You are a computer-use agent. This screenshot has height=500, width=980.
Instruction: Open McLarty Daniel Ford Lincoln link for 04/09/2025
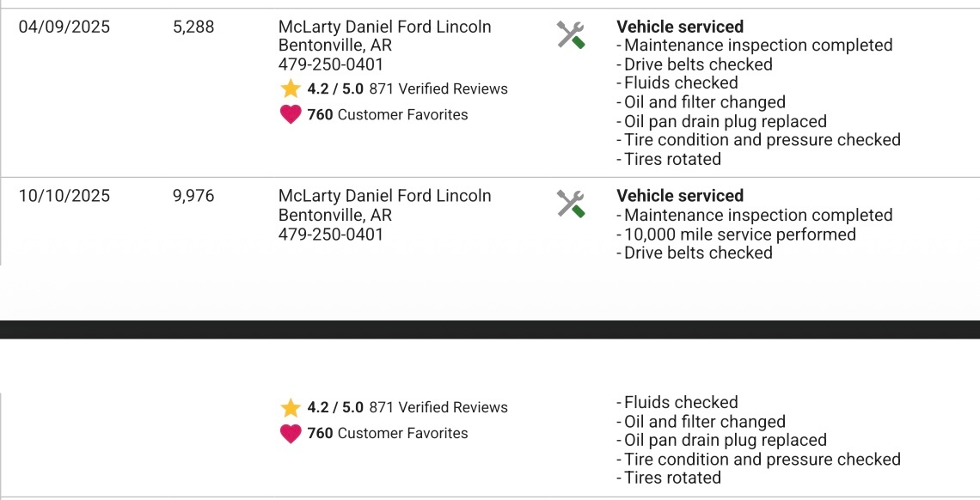384,27
